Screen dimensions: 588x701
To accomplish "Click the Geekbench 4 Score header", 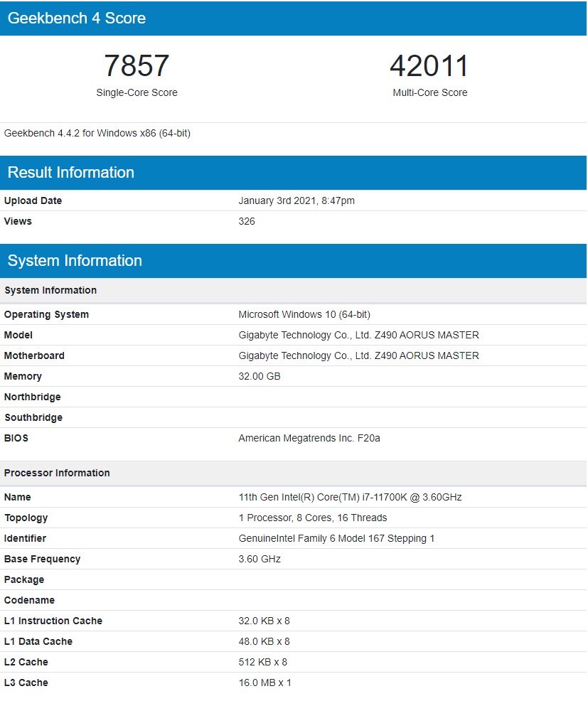I will 294,18.
